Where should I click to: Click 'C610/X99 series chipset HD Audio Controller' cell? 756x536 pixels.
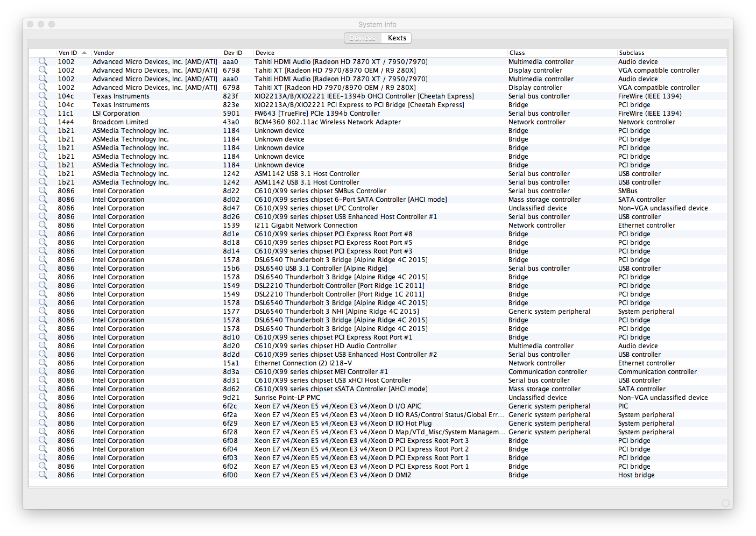click(x=326, y=346)
